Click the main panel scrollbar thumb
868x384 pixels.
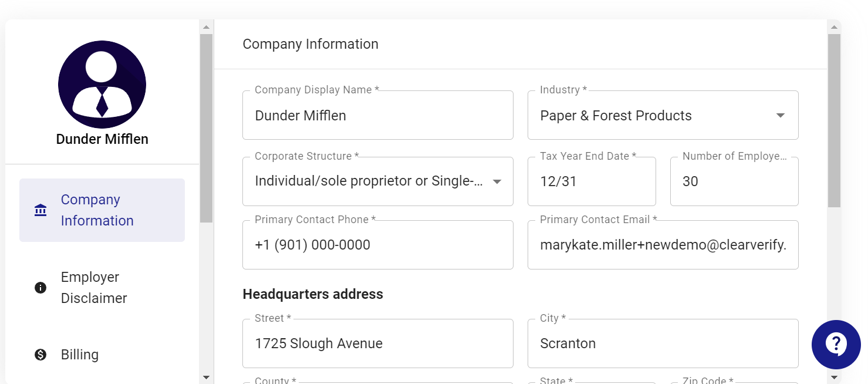834,120
